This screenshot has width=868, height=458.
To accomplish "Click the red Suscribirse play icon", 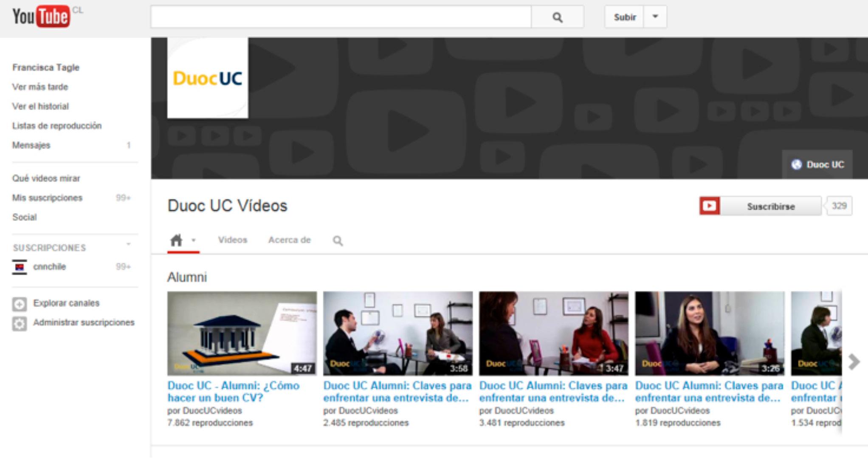I will 709,206.
